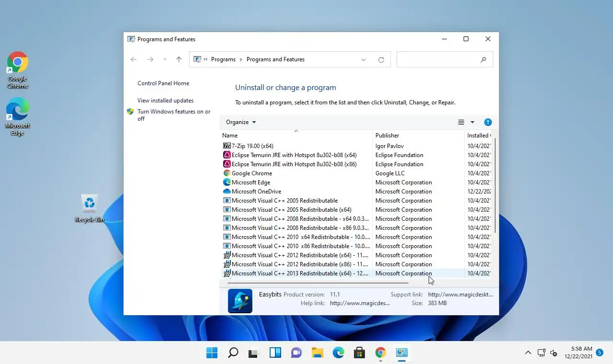
Task: Open the Help question mark button
Action: pos(488,122)
